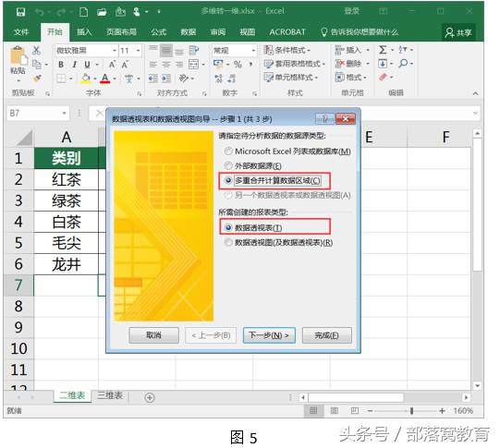
Task: Expand the Name Box B7 dropdown
Action: point(64,113)
